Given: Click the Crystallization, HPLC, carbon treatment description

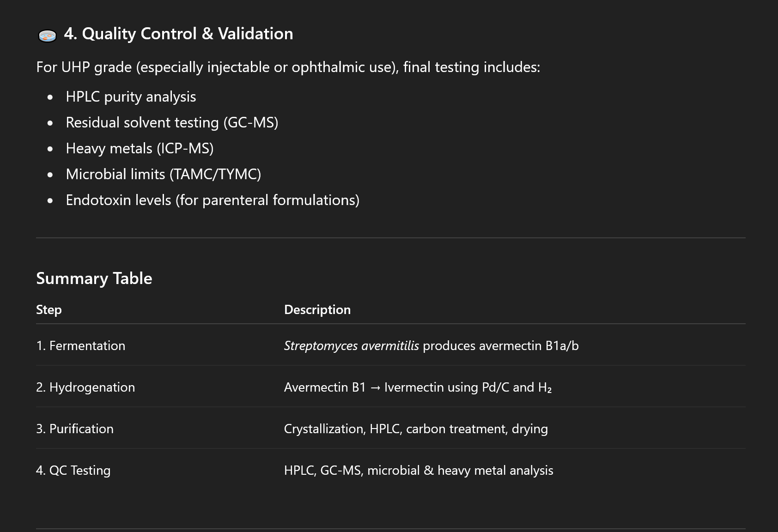Looking at the screenshot, I should pyautogui.click(x=416, y=429).
